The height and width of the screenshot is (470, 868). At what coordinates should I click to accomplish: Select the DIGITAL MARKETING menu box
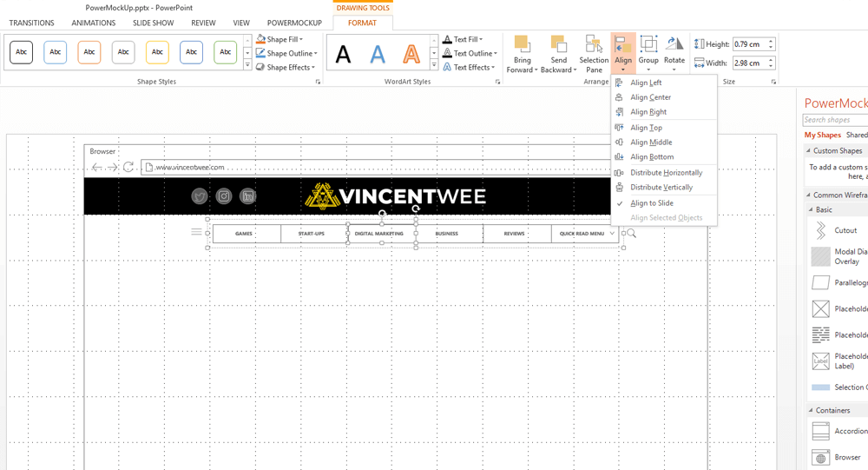pos(382,234)
